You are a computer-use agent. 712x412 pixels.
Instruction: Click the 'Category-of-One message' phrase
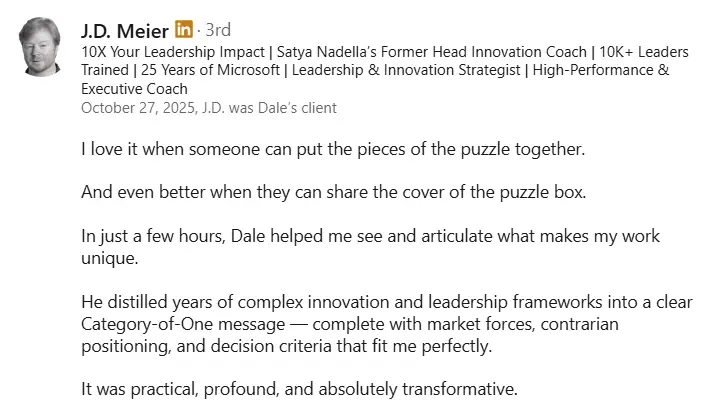183,324
